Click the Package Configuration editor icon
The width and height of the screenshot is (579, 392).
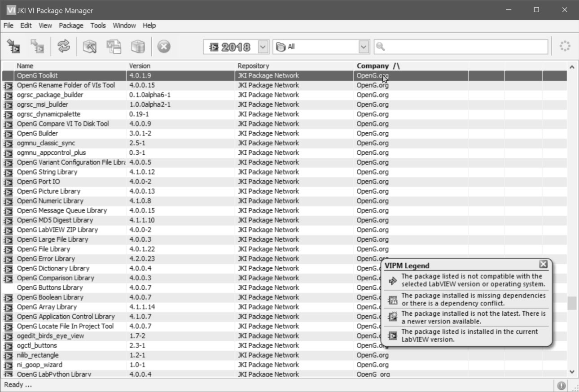pyautogui.click(x=114, y=46)
